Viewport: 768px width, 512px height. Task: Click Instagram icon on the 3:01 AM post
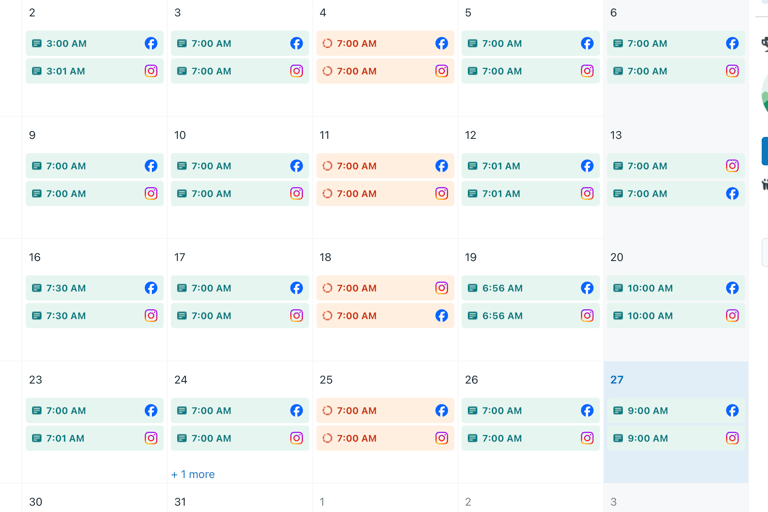(x=151, y=71)
